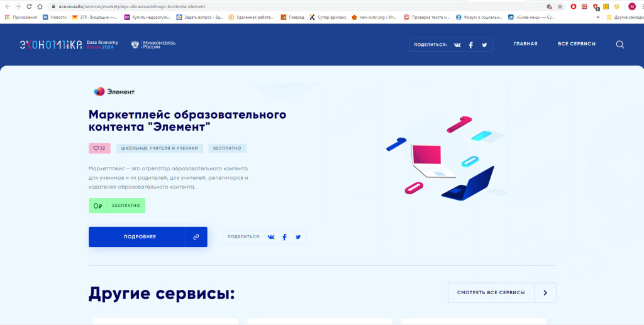The height and width of the screenshot is (325, 644).
Task: Expand hidden bookmarks with double chevron
Action: [x=597, y=17]
